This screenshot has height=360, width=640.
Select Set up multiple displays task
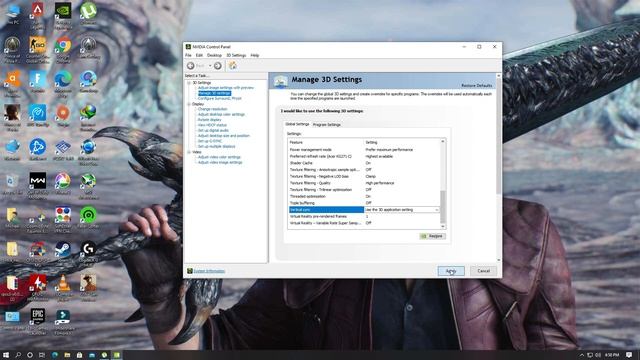(x=216, y=146)
